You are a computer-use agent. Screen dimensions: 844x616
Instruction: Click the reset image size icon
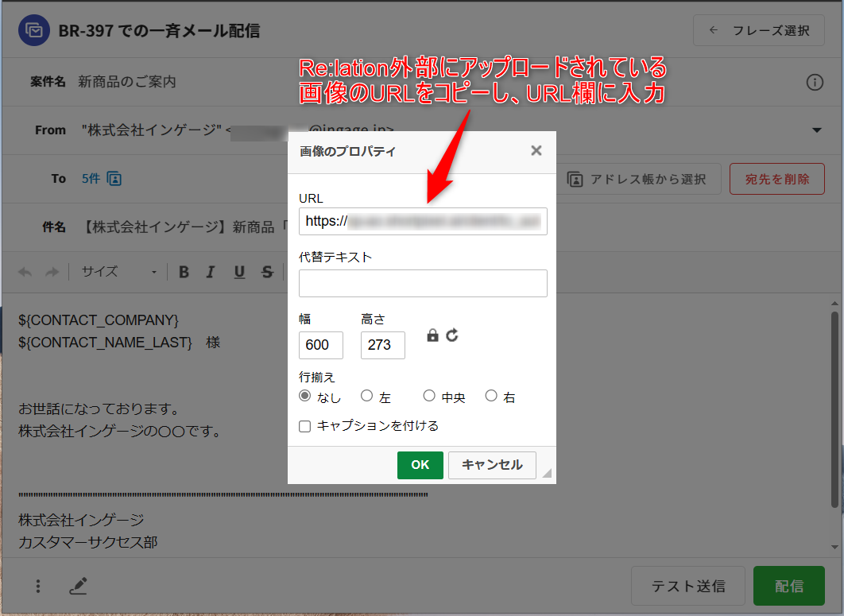pyautogui.click(x=452, y=335)
